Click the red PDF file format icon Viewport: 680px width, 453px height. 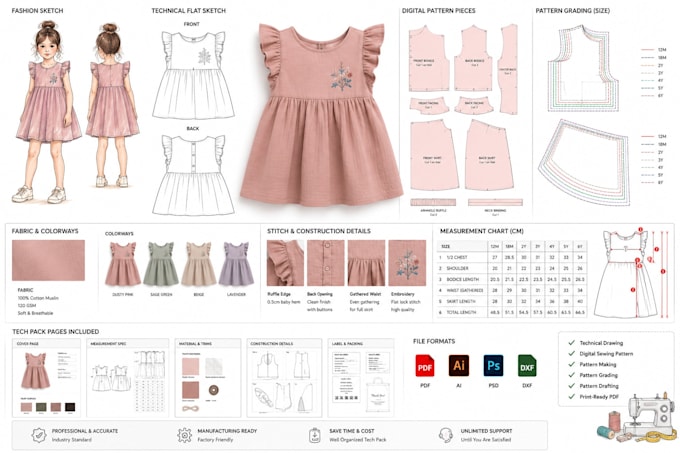[x=425, y=365]
